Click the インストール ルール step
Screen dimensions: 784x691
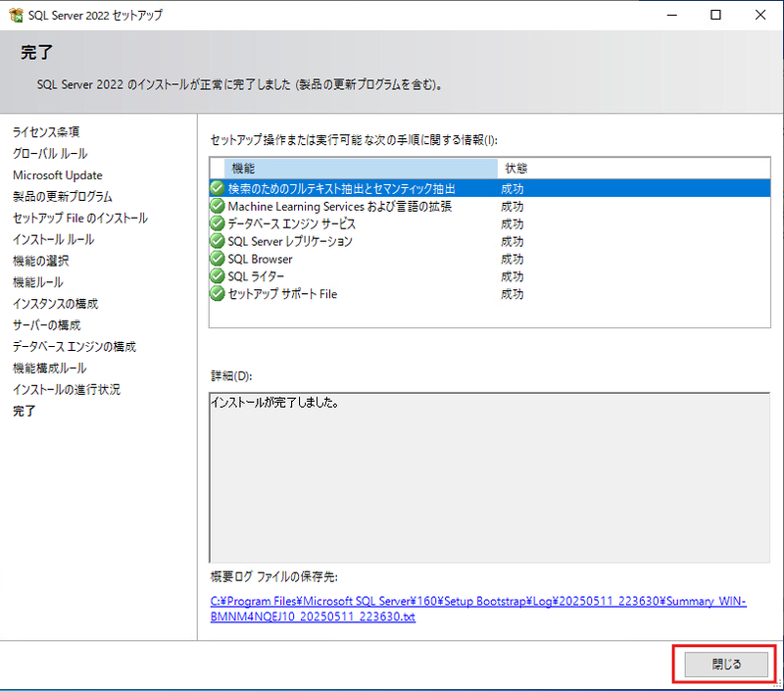click(54, 239)
